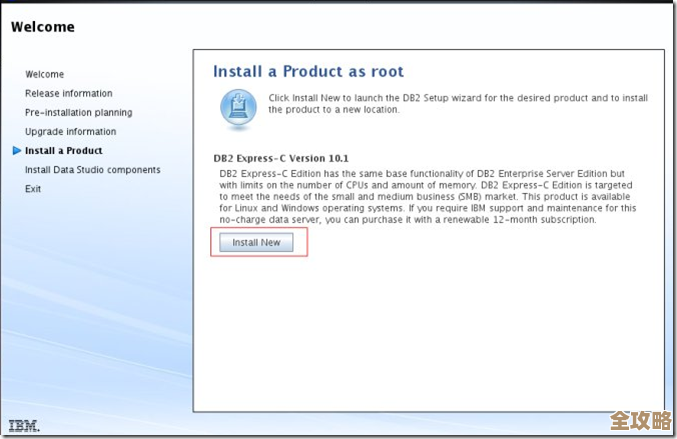Click the DB2 Express-C Version 10.1 title
677x439 pixels.
(281, 158)
